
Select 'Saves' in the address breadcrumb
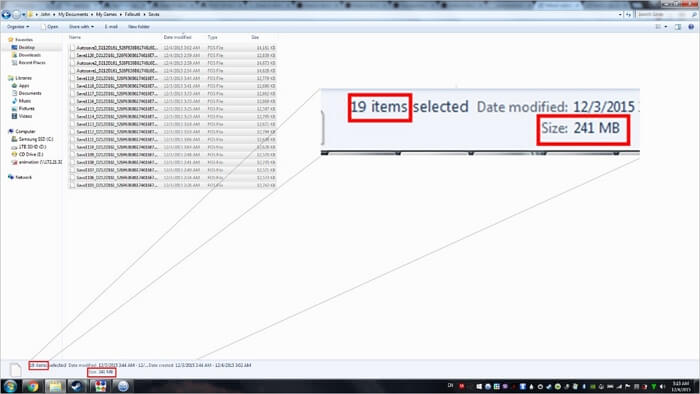pyautogui.click(x=154, y=14)
